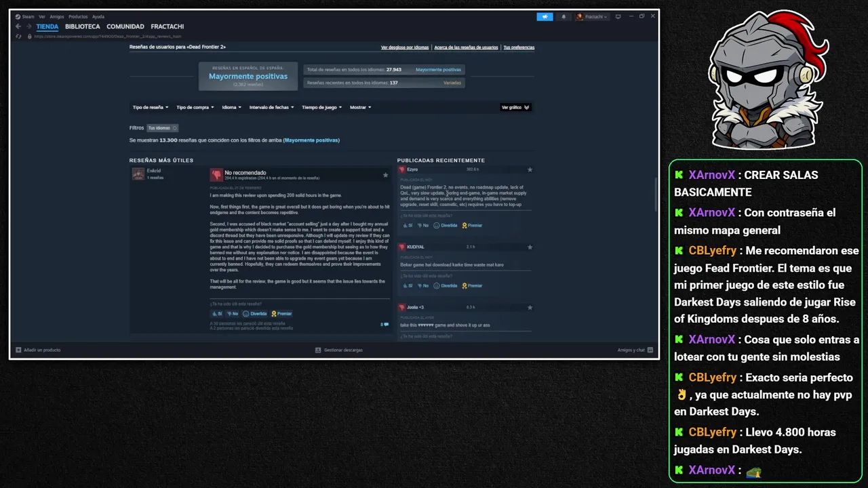
Task: Mark Enkrid's review as Divertida
Action: pyautogui.click(x=255, y=314)
